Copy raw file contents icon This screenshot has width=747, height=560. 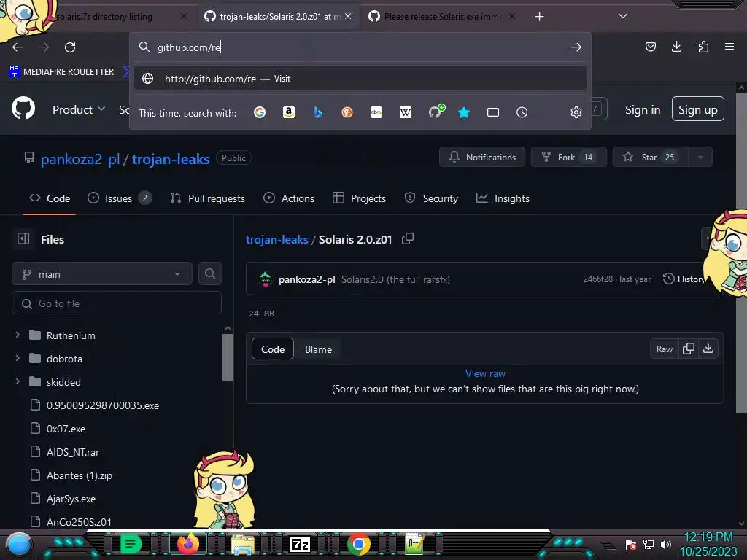point(689,349)
